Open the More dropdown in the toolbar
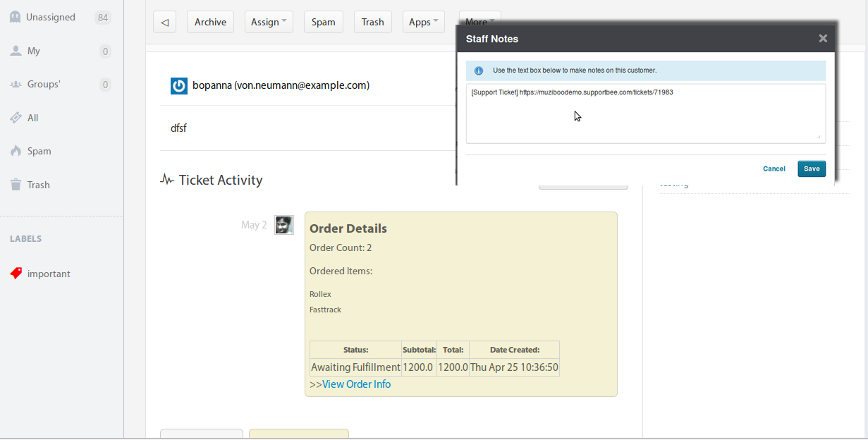 [x=479, y=21]
